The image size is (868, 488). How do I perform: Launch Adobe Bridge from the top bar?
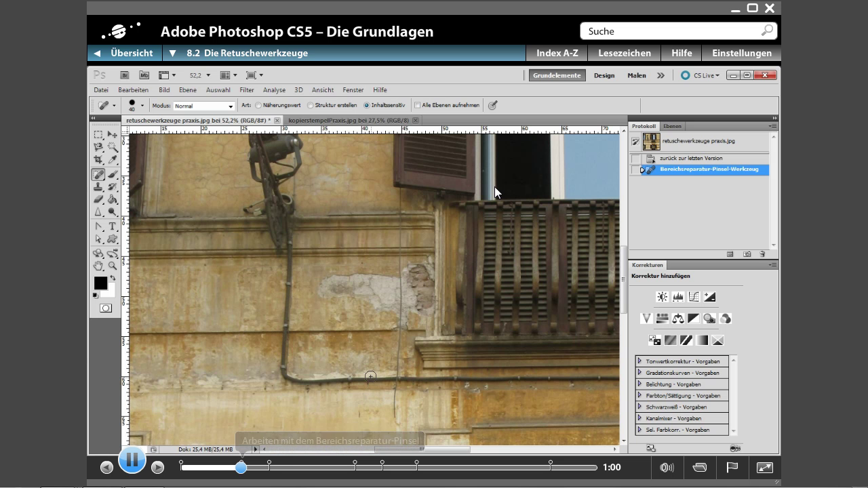tap(124, 75)
